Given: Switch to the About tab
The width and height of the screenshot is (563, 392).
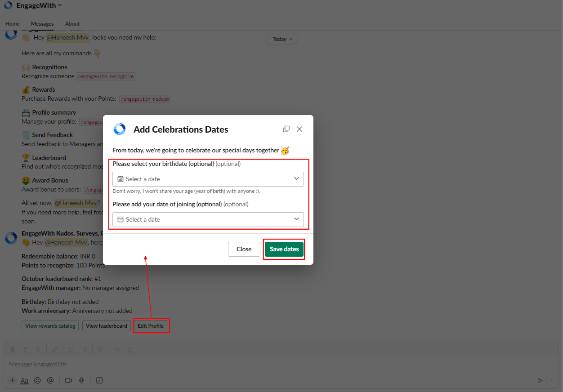Looking at the screenshot, I should pyautogui.click(x=72, y=24).
